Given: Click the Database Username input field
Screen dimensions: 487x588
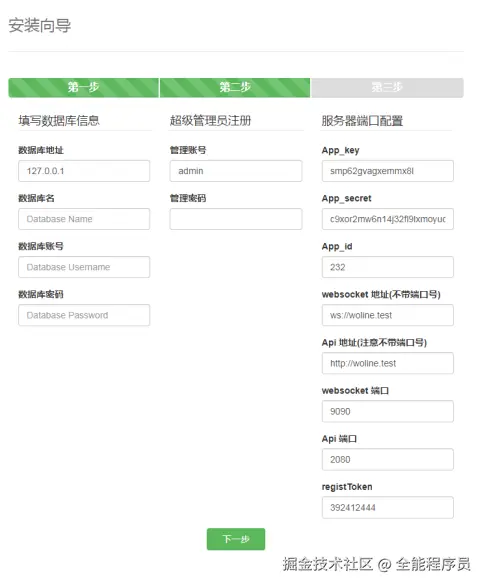Looking at the screenshot, I should [84, 267].
